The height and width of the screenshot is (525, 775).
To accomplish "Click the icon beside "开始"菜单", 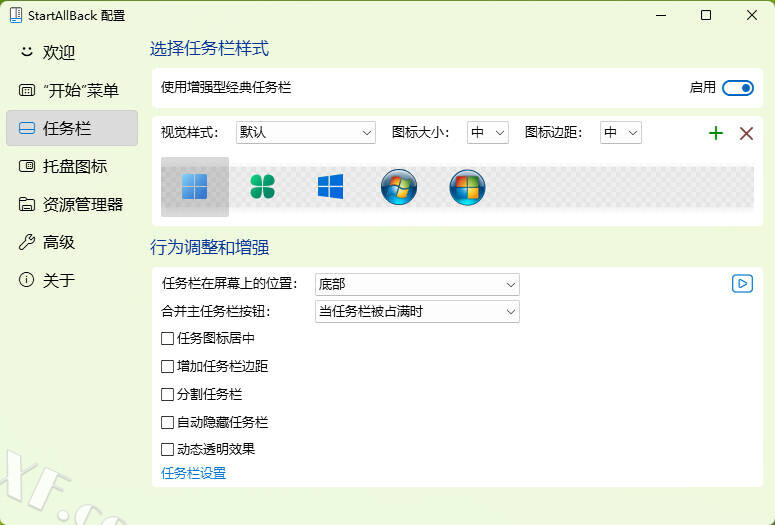I will click(26, 90).
